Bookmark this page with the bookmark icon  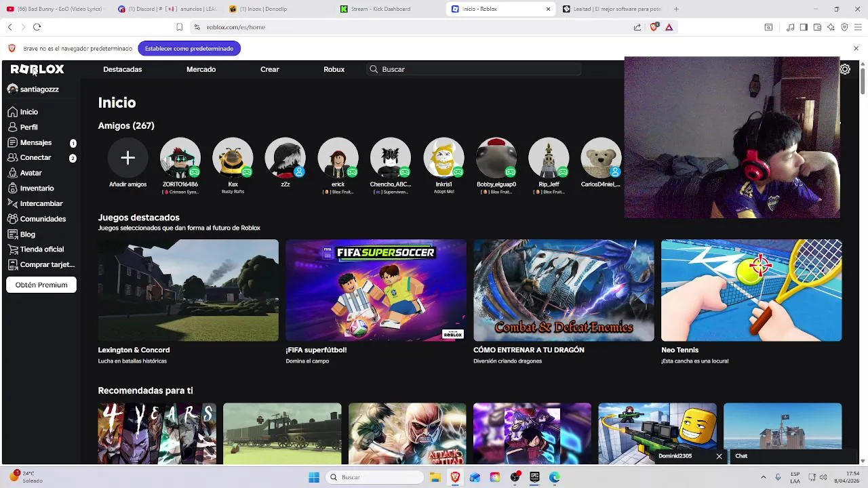[179, 27]
